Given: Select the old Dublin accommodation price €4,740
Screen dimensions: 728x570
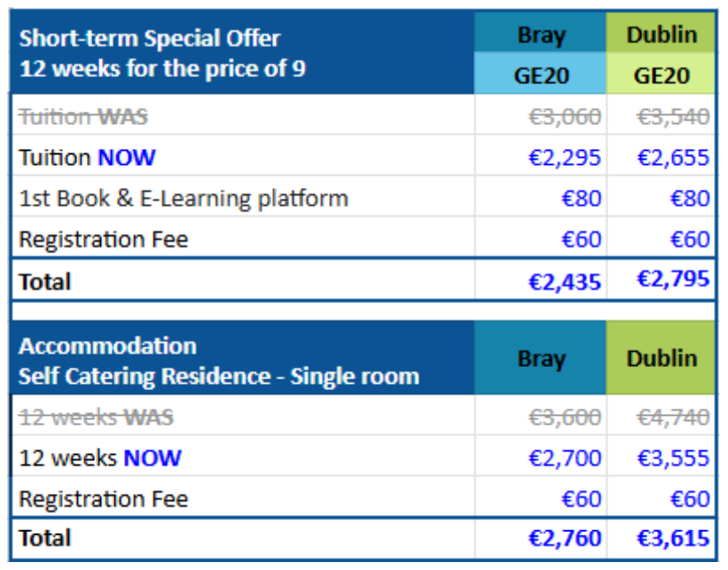Looking at the screenshot, I should tap(673, 417).
